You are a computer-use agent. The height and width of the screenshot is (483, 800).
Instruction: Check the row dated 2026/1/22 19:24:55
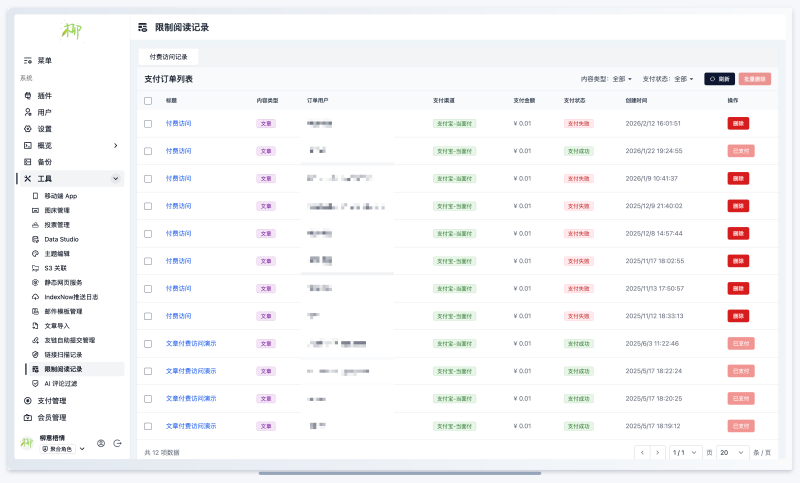[x=148, y=151]
